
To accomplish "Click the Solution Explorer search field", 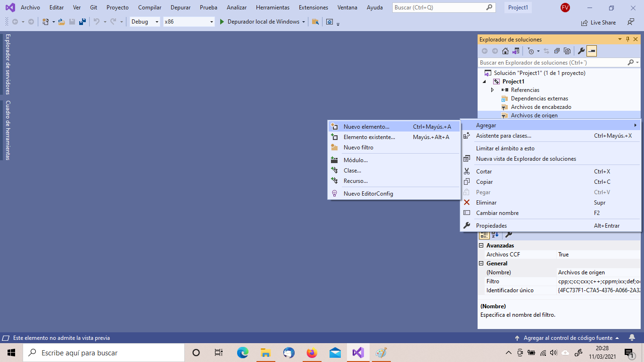I will coord(552,63).
